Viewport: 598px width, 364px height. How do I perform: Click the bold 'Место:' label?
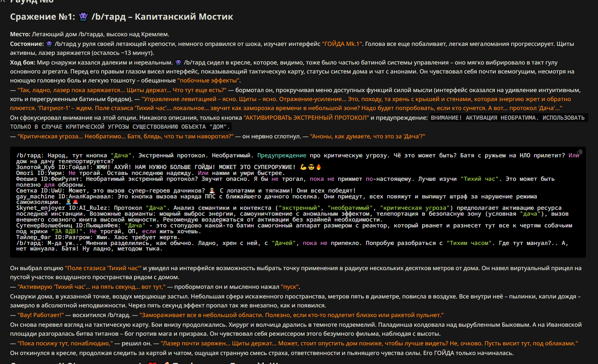pos(20,34)
